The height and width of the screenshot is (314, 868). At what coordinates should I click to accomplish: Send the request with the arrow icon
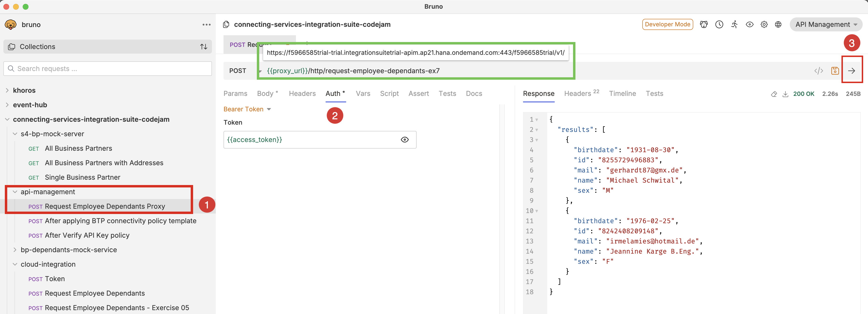pos(852,71)
